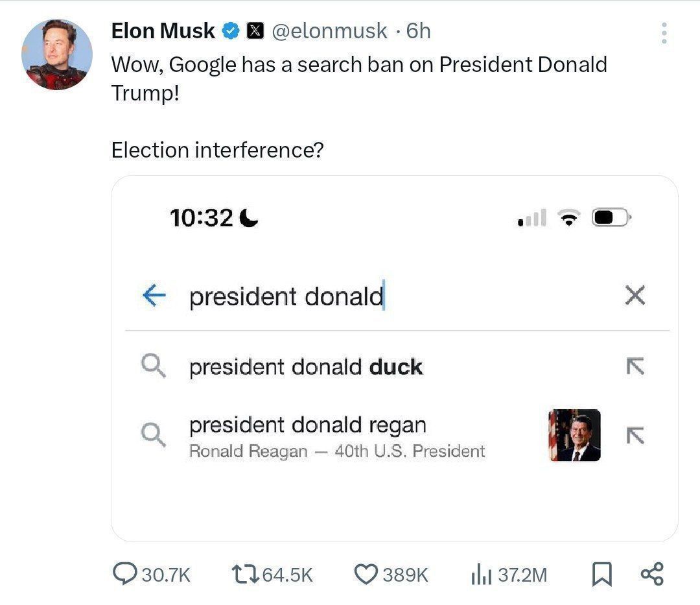Open view analytics bar chart icon
This screenshot has width=700, height=605.
click(x=478, y=574)
